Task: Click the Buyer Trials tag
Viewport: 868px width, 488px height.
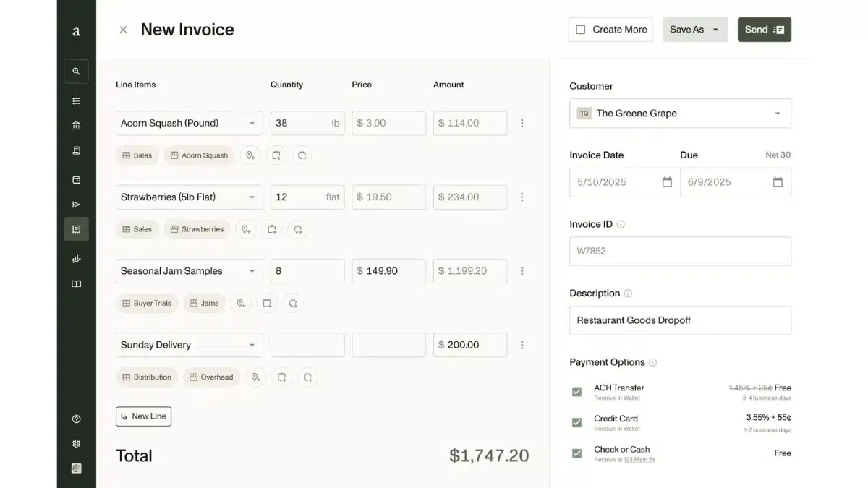Action: tap(147, 304)
